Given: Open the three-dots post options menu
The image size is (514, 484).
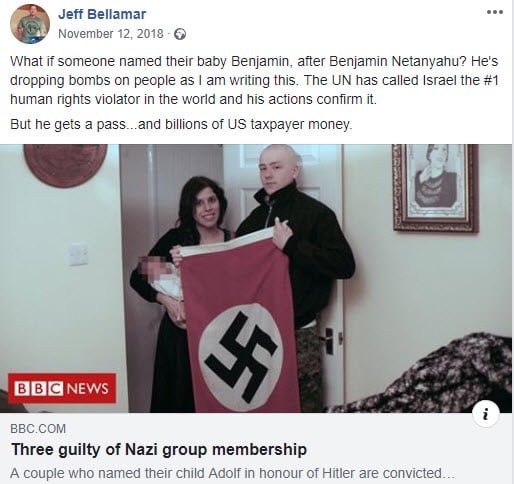Looking at the screenshot, I should (495, 12).
